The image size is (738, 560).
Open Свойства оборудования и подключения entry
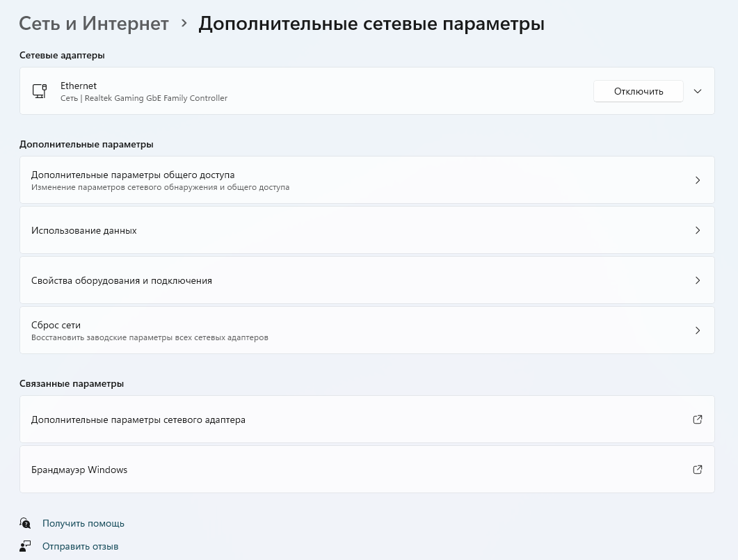coord(122,280)
